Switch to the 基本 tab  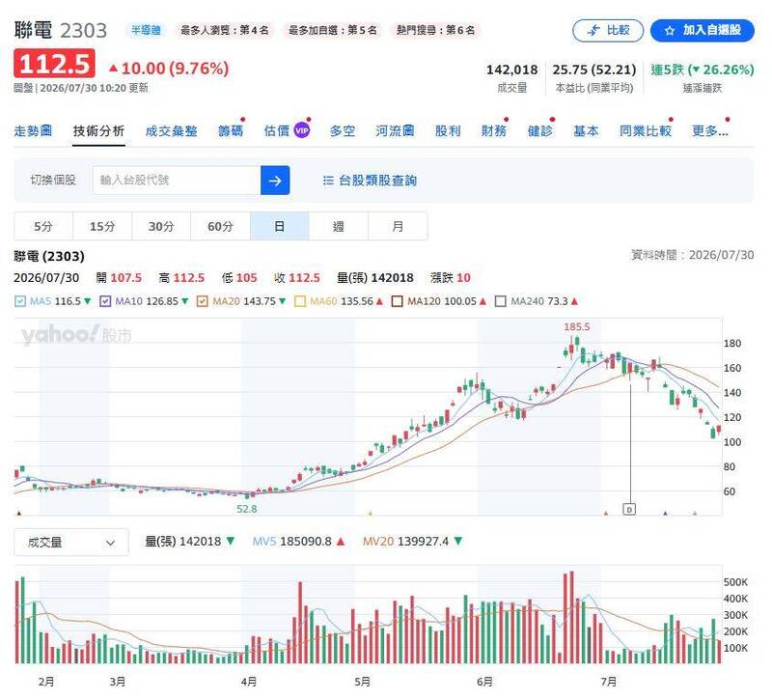click(586, 131)
